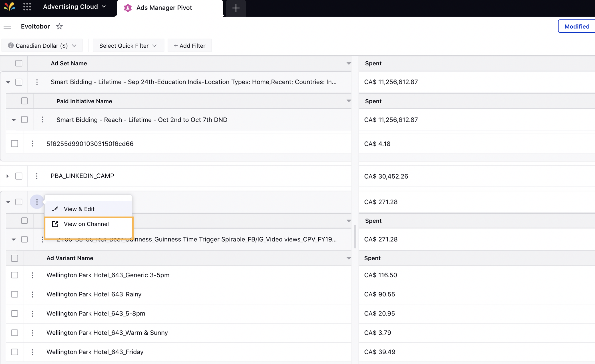Click the three-dot context menu icon
The width and height of the screenshot is (595, 364).
point(37,201)
